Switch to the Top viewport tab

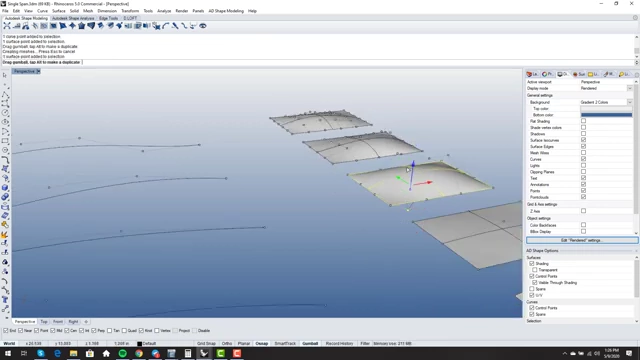44,322
